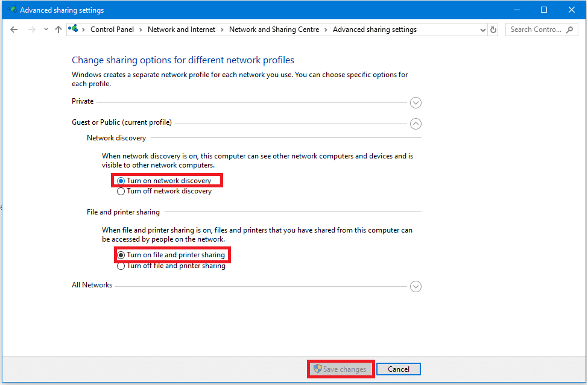
Task: Select Turn off network discovery
Action: (x=121, y=192)
